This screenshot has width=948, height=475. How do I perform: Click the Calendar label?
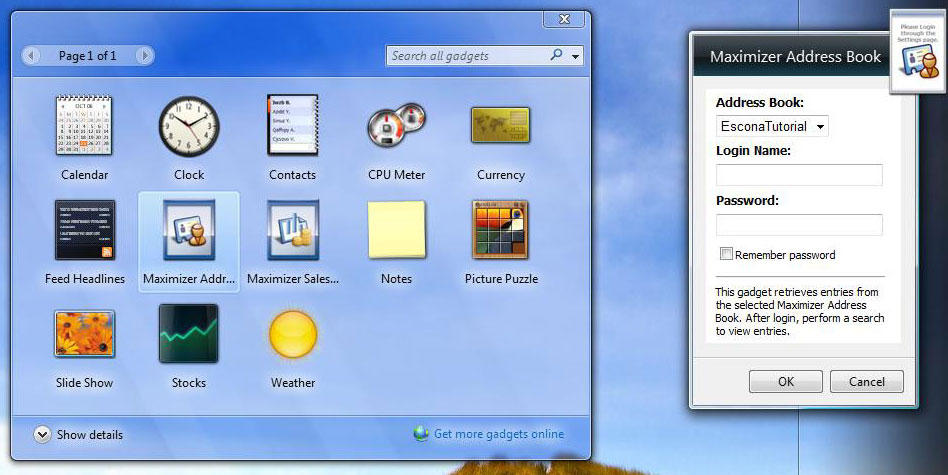(85, 175)
